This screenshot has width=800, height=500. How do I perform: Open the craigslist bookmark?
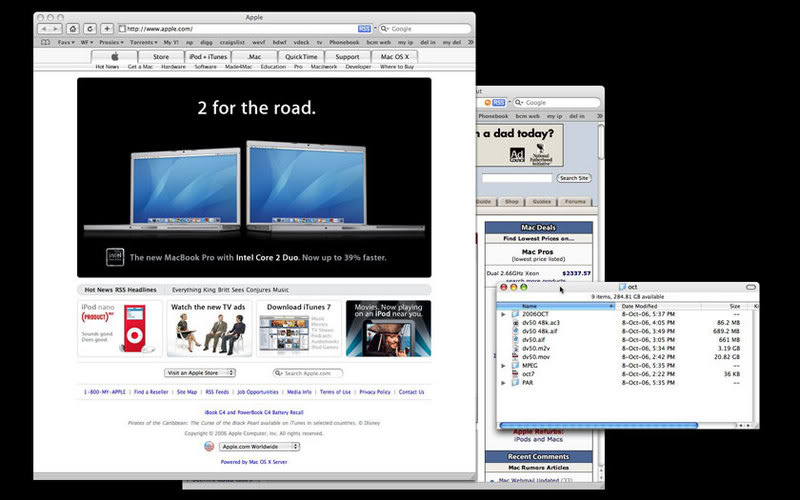pos(232,42)
